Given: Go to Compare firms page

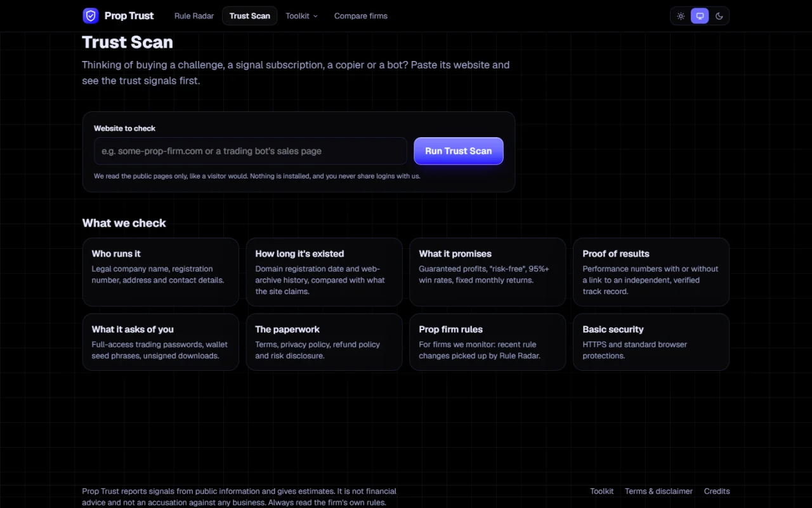Looking at the screenshot, I should [361, 16].
